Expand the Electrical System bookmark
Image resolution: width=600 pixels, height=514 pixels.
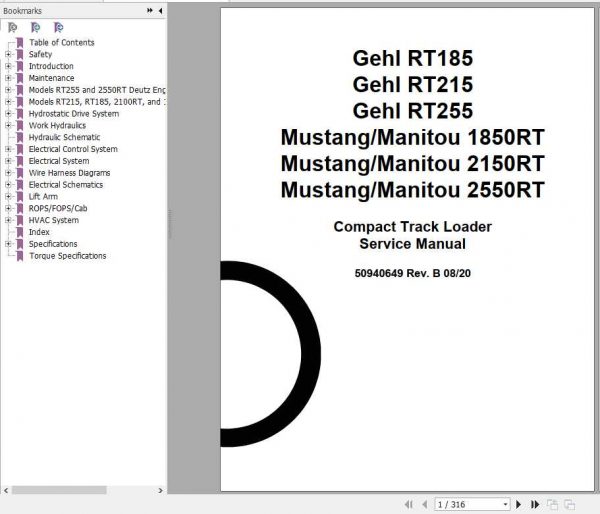tap(8, 161)
